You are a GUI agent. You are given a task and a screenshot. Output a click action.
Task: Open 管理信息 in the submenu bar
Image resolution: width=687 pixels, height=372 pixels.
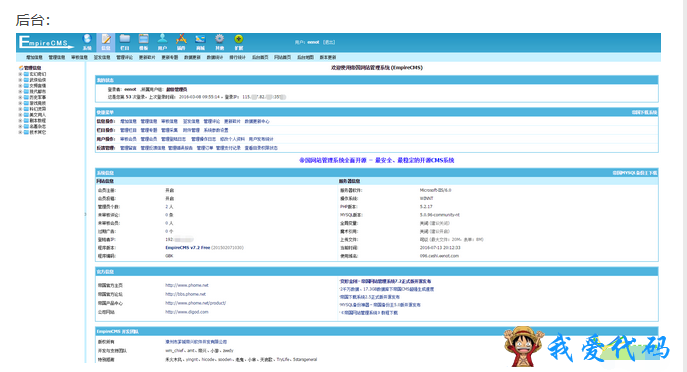(x=57, y=57)
